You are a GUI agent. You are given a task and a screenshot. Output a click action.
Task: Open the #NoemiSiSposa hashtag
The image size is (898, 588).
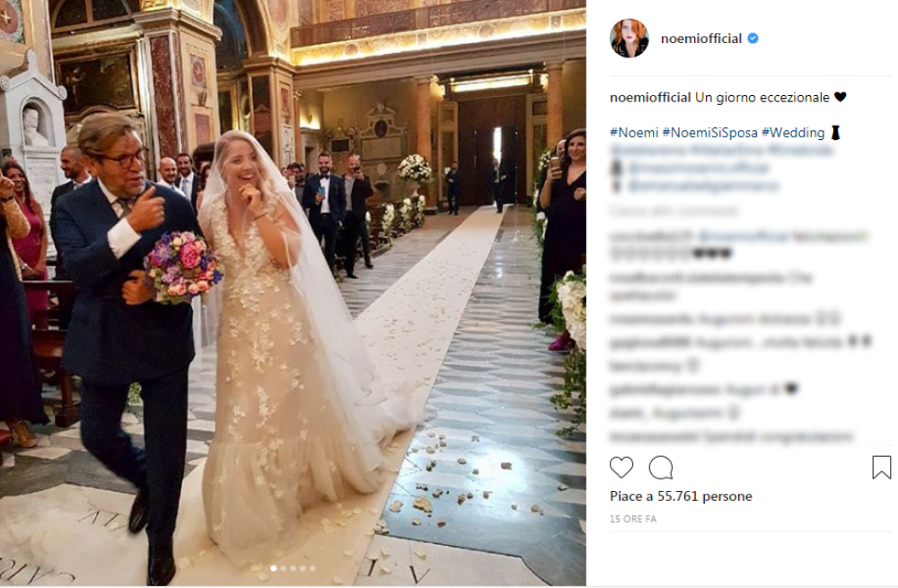pyautogui.click(x=709, y=133)
